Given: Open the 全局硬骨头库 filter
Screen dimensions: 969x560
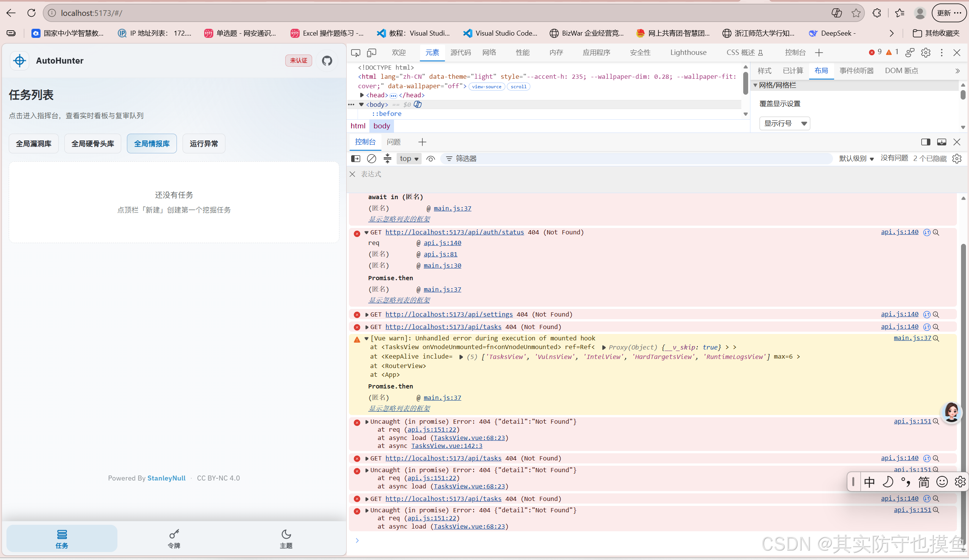Looking at the screenshot, I should 93,144.
